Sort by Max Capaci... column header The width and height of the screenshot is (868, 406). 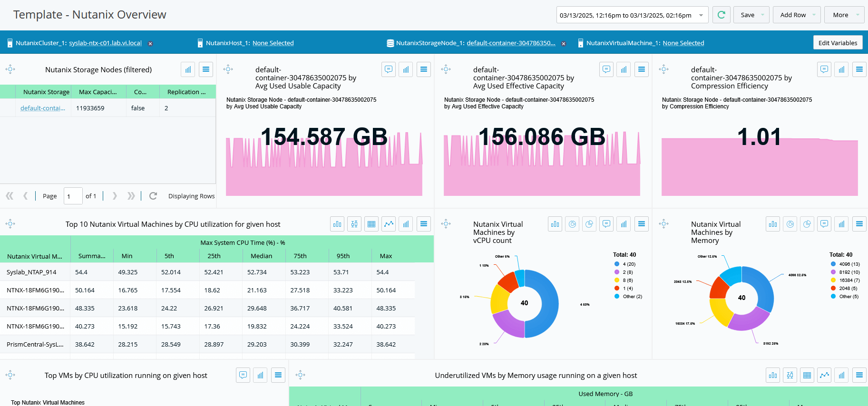pyautogui.click(x=98, y=92)
